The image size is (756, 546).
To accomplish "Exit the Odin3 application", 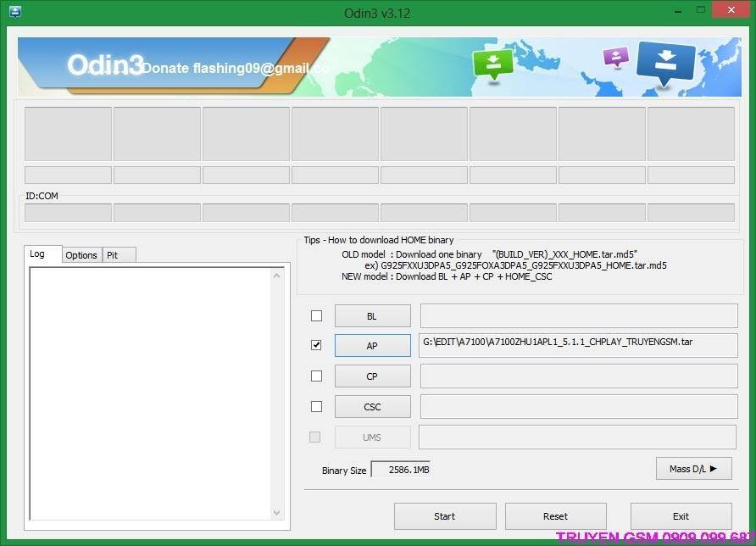I will 681,516.
